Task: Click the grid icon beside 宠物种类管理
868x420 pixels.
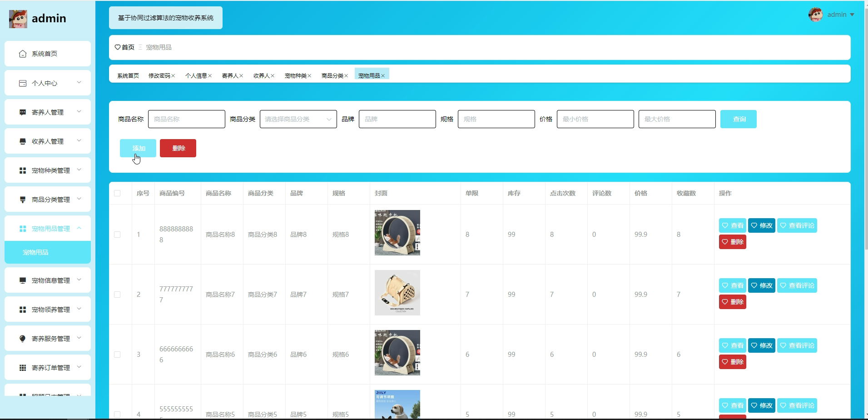Action: pos(23,170)
